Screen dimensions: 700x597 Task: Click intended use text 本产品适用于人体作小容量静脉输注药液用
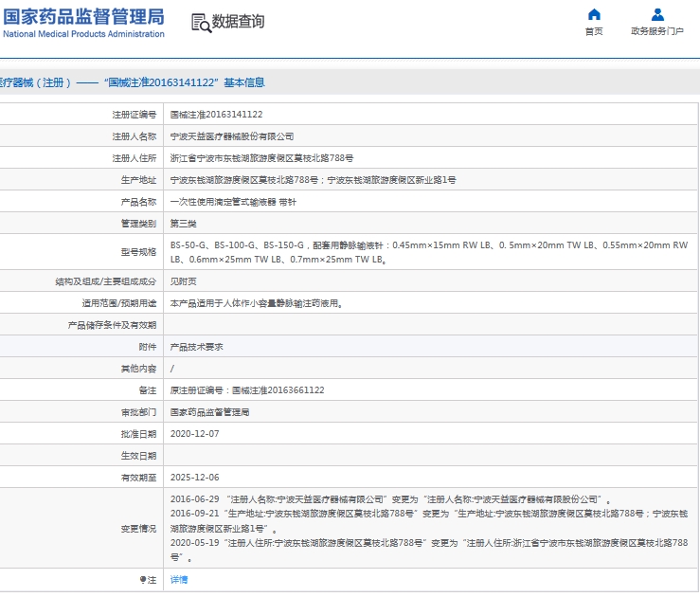[x=257, y=303]
